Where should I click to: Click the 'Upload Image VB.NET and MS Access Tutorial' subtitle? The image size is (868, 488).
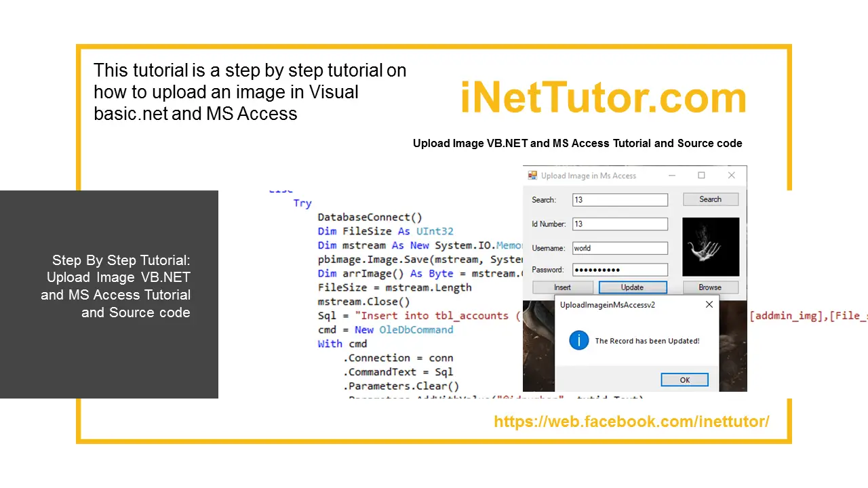tap(578, 144)
